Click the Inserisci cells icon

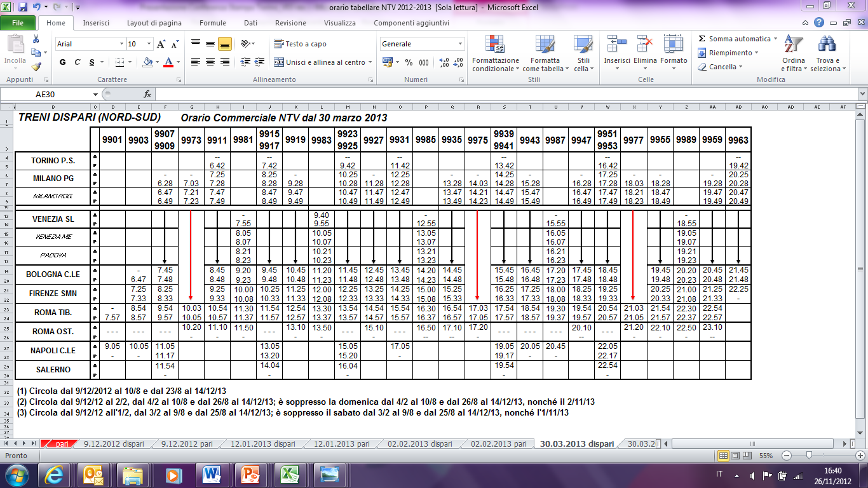pyautogui.click(x=617, y=44)
